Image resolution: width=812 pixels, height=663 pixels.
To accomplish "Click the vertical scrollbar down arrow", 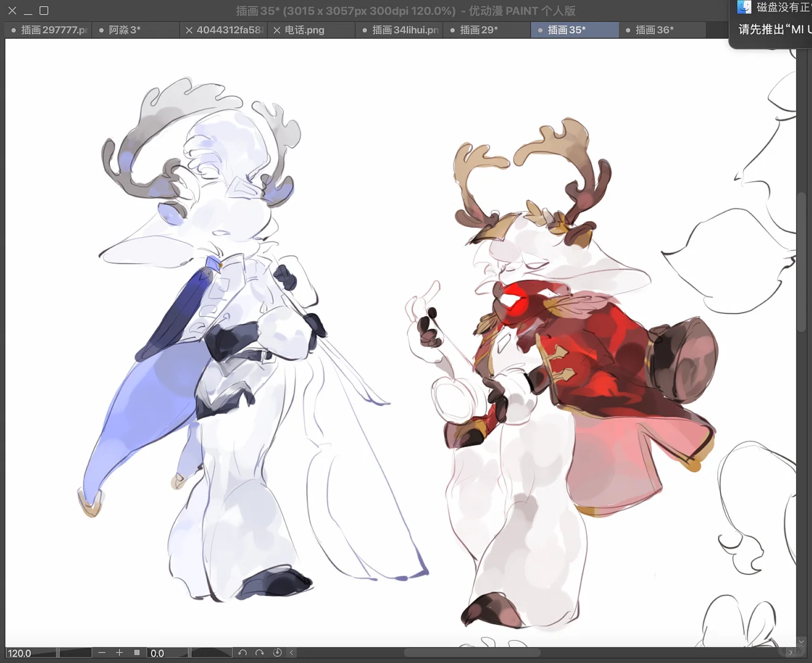I will point(801,642).
